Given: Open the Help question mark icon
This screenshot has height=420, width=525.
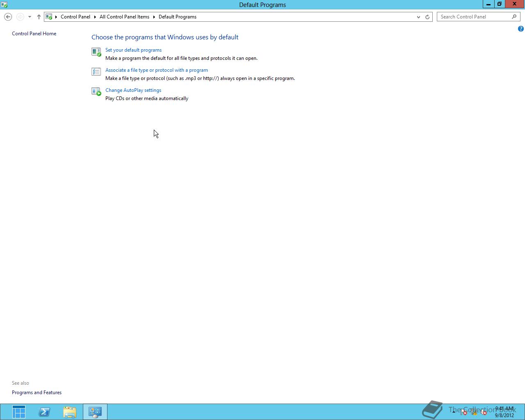Looking at the screenshot, I should pos(520,29).
